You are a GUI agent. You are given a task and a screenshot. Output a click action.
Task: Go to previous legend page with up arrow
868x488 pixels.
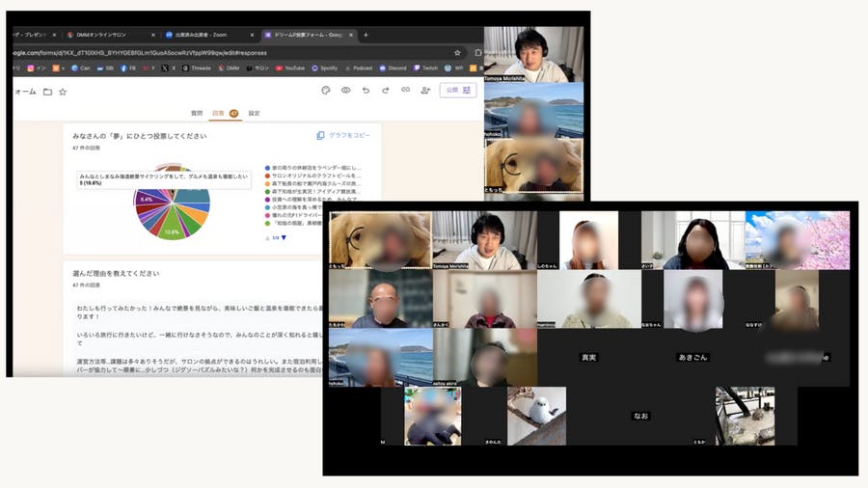(267, 238)
